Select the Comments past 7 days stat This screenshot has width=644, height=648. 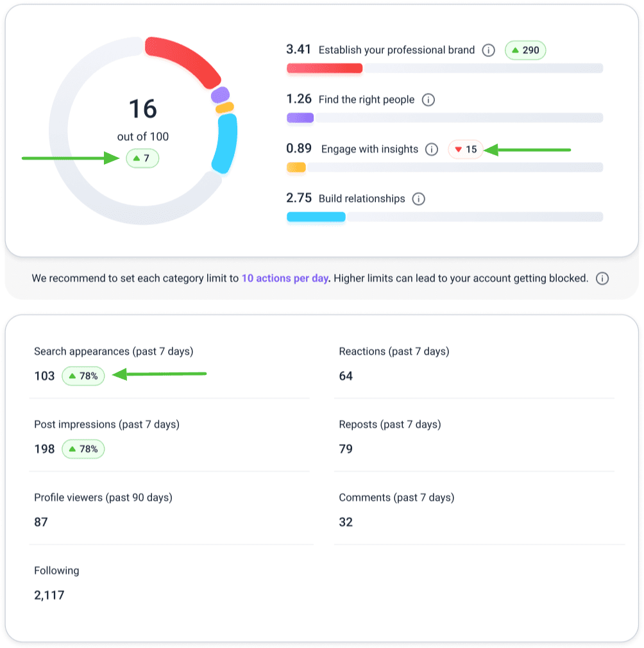(x=396, y=510)
